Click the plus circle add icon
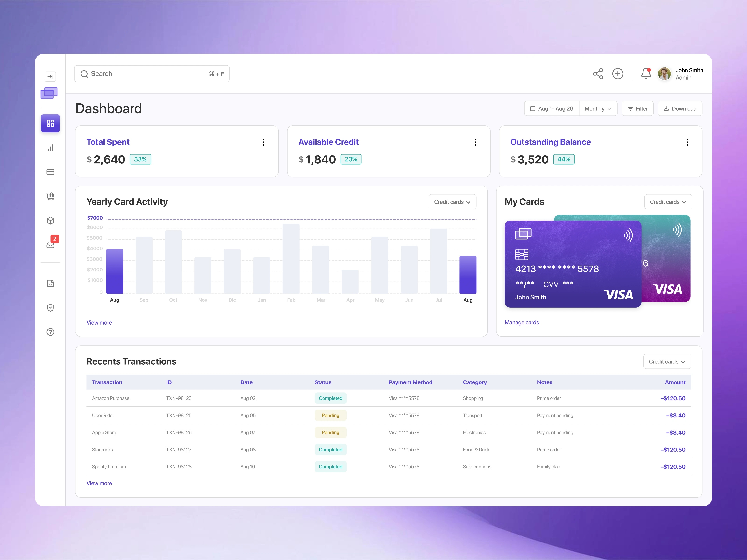 coord(618,73)
